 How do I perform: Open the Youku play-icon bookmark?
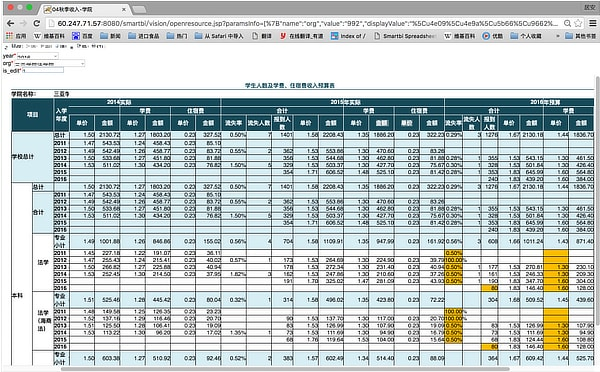coord(492,36)
